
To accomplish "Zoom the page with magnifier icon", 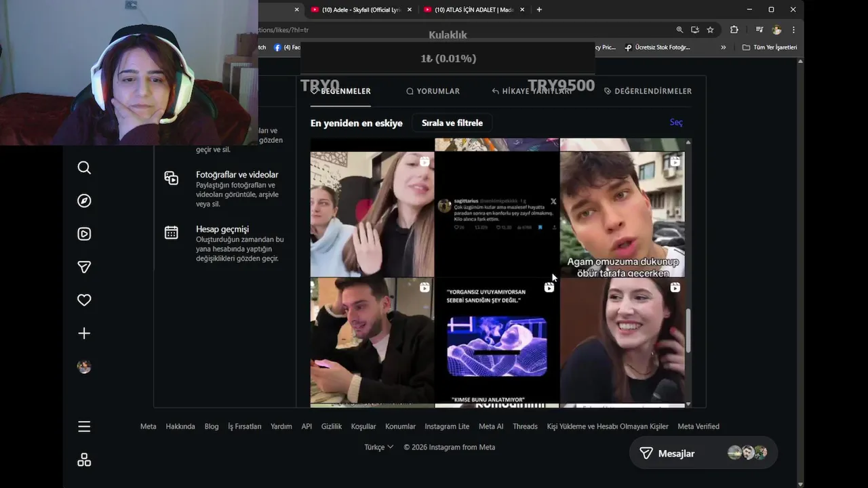I will point(679,30).
